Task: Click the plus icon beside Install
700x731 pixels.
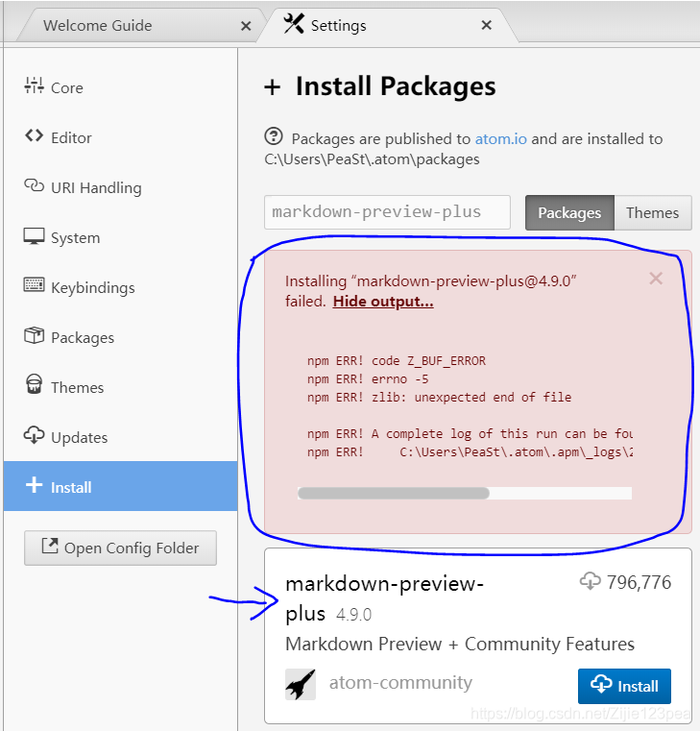Action: pyautogui.click(x=34, y=485)
